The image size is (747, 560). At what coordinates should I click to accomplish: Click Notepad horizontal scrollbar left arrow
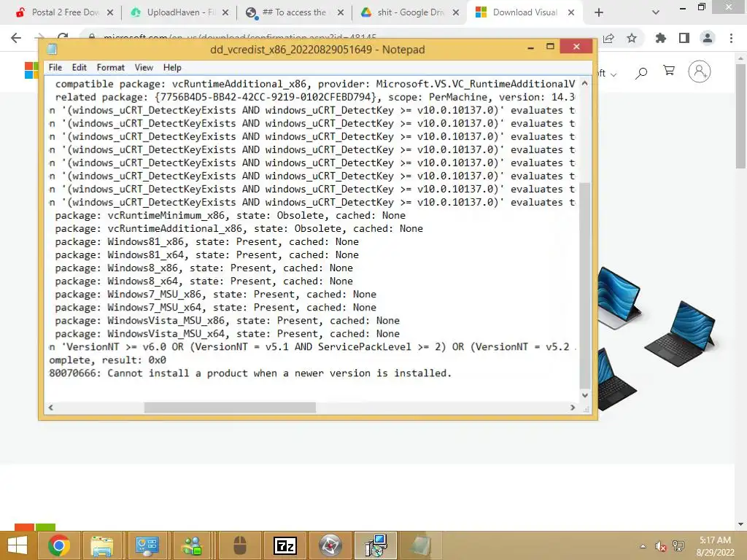[50, 408]
